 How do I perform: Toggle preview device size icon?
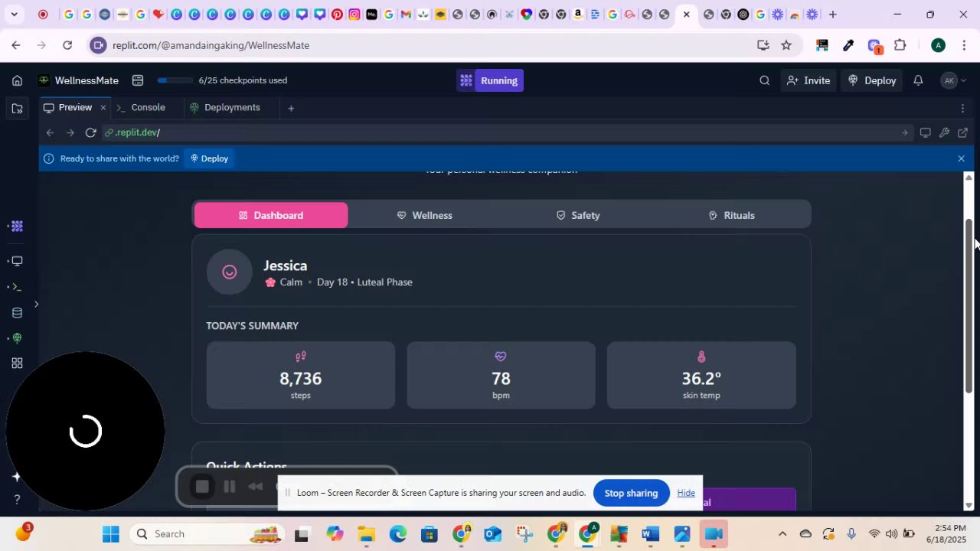pyautogui.click(x=925, y=132)
